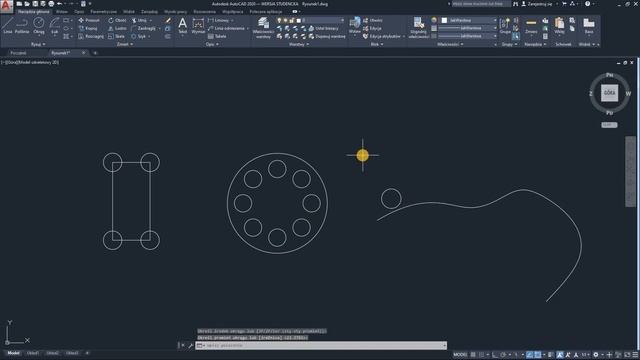Open the Zarządzaj ribbon tab
Screen dimensions: 640x360
click(149, 12)
